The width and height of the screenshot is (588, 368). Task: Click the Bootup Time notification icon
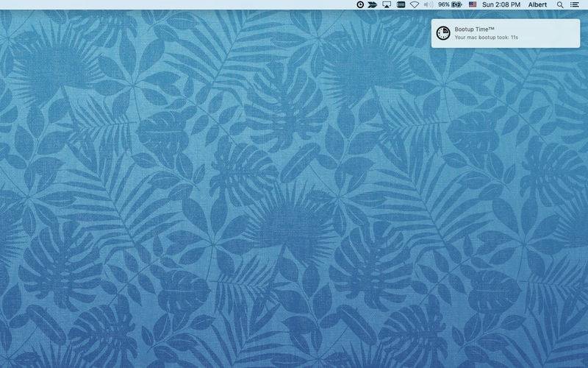443,33
